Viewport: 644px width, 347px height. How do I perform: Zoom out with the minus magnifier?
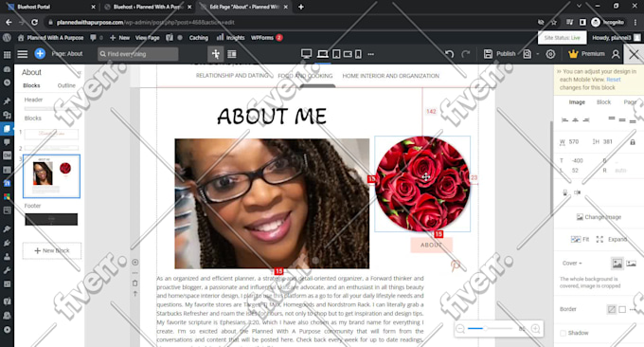[x=460, y=328]
